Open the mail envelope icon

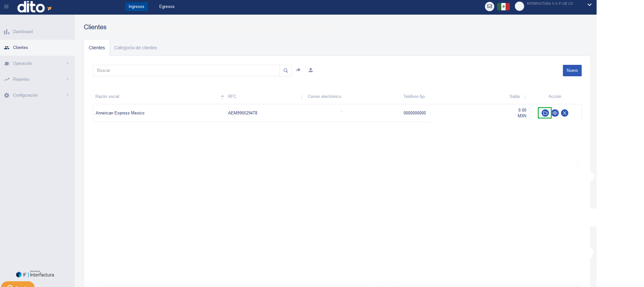point(489,6)
